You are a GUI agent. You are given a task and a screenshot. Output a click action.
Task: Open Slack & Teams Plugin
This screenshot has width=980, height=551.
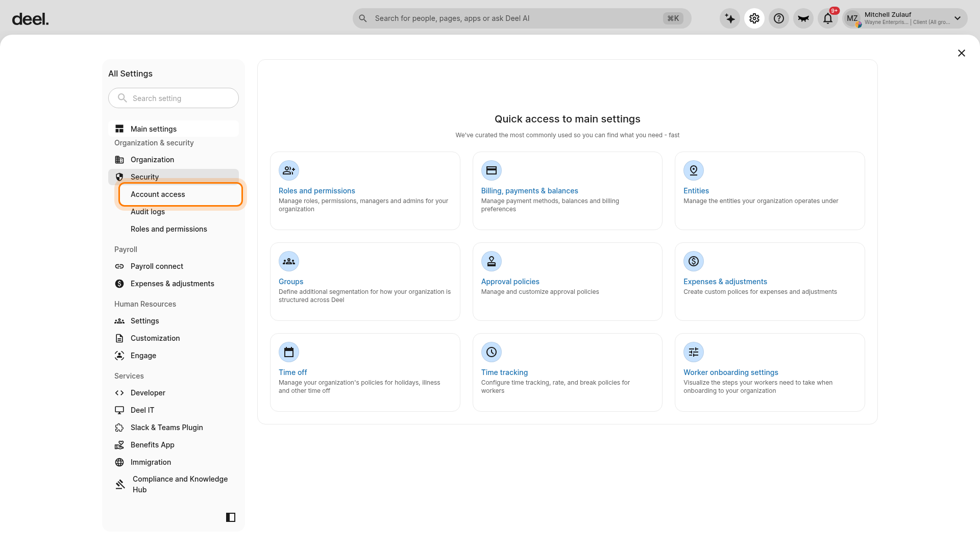point(174,428)
